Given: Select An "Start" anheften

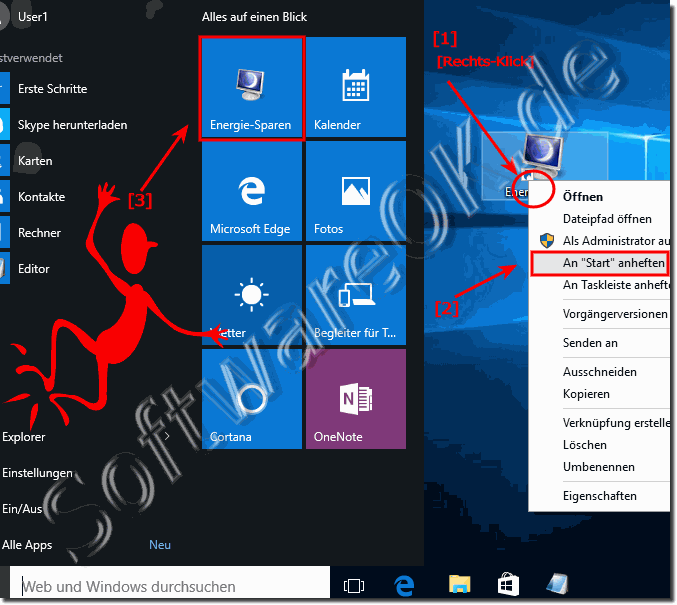Looking at the screenshot, I should tap(600, 263).
